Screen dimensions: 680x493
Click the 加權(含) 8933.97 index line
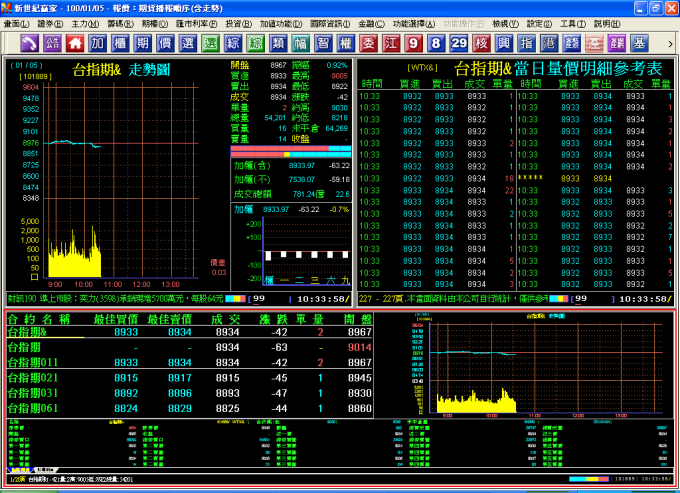click(x=291, y=166)
